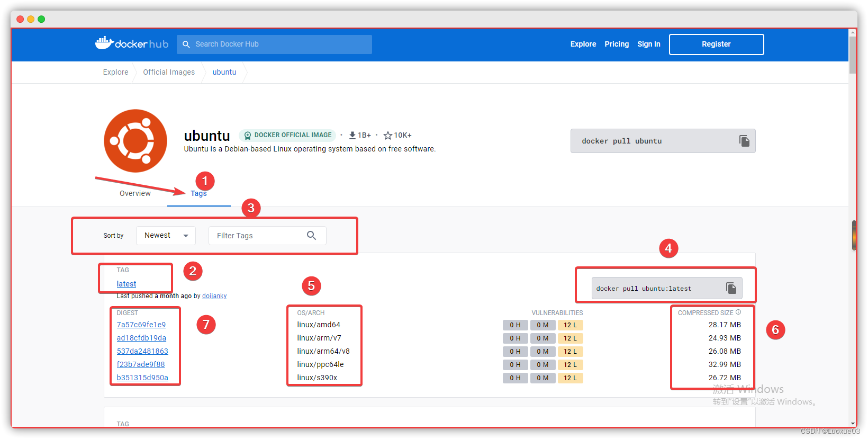The height and width of the screenshot is (439, 868).
Task: Click the 12 L badge for linux/ppc64le
Action: point(570,365)
